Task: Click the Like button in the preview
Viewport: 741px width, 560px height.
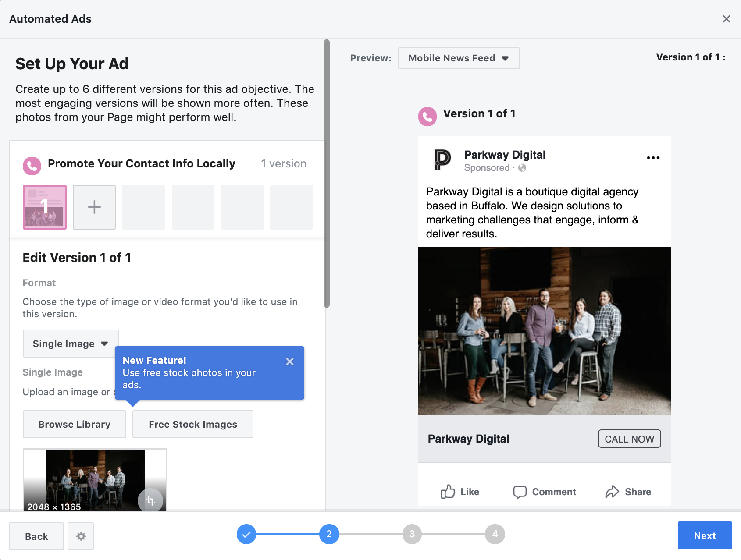Action: click(460, 492)
